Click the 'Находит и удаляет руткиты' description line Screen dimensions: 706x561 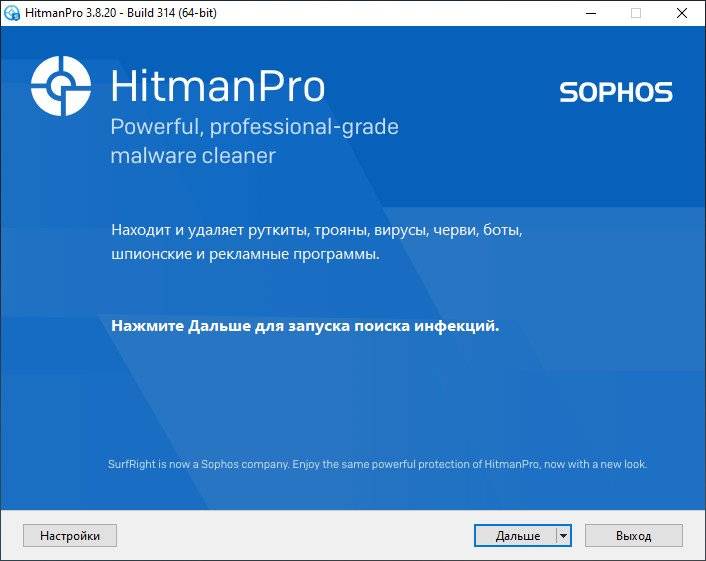[317, 230]
